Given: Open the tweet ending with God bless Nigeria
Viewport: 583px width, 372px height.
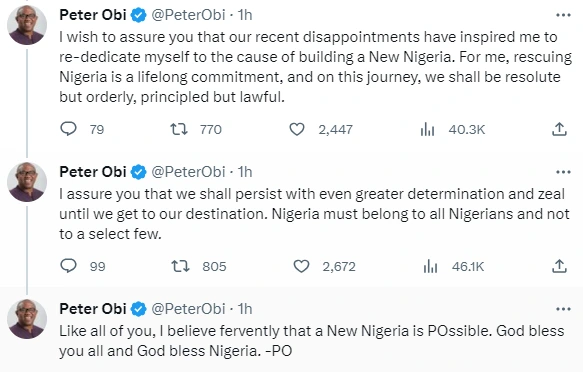Looking at the screenshot, I should pyautogui.click(x=312, y=341).
